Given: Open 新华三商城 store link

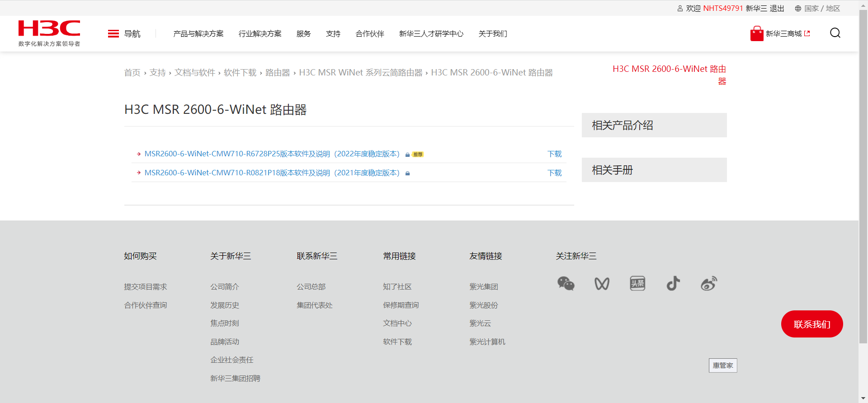Looking at the screenshot, I should (x=784, y=34).
